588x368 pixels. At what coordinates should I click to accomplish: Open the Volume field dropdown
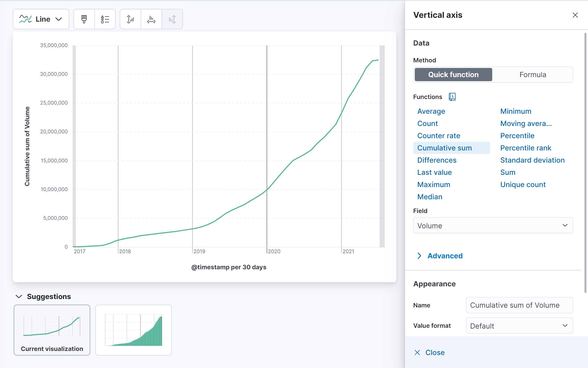coord(493,225)
